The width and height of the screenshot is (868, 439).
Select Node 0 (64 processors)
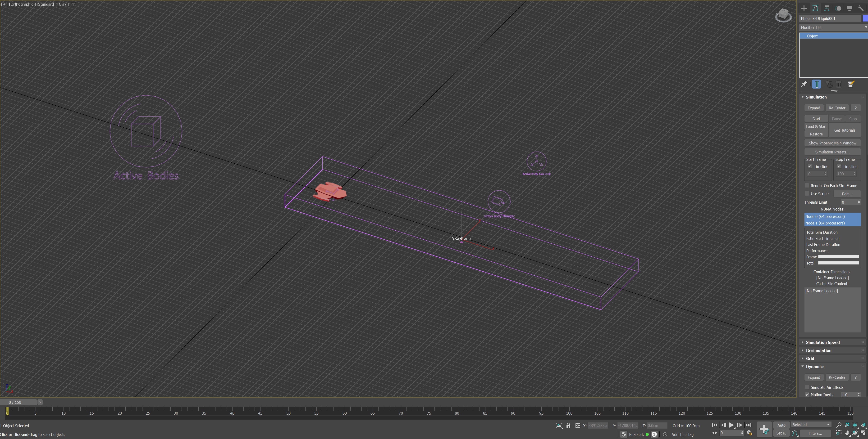(832, 216)
